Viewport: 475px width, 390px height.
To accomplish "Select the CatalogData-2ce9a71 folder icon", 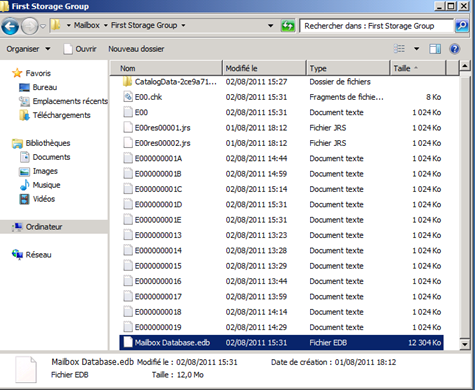I will click(x=127, y=82).
